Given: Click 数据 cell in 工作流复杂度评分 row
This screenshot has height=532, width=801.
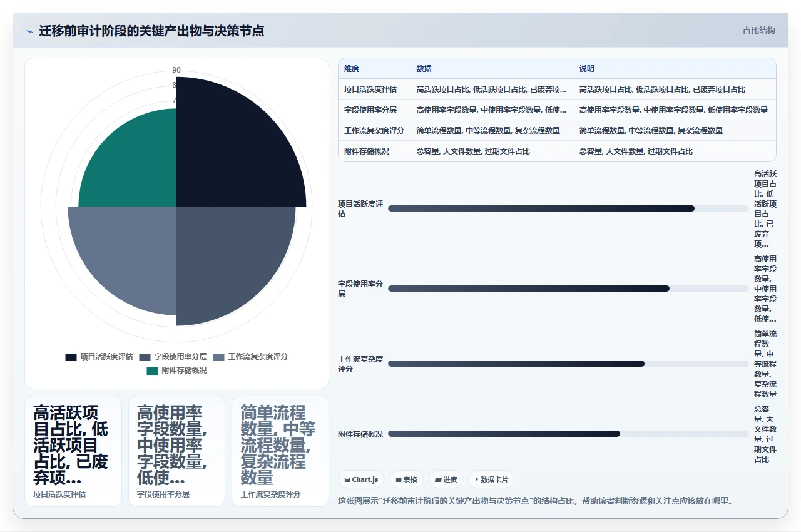Looking at the screenshot, I should [x=491, y=131].
